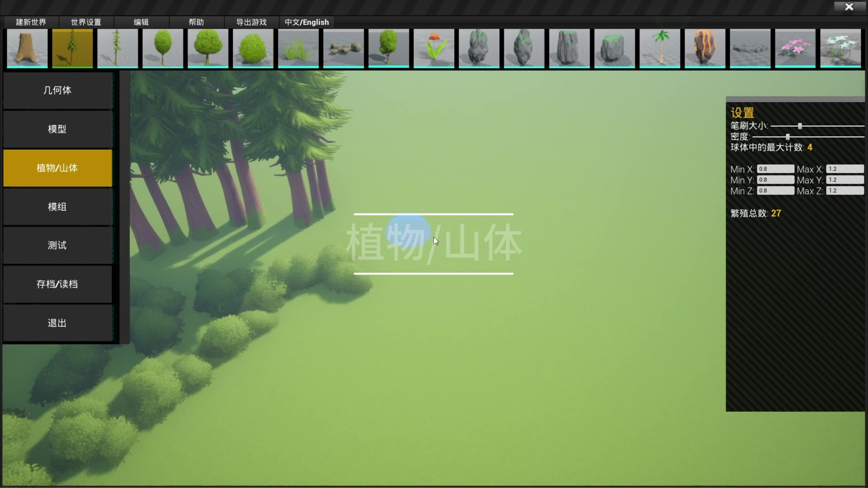Viewport: 868px width, 488px height.
Task: Choose the small pebbles thumbnail
Action: tap(343, 48)
